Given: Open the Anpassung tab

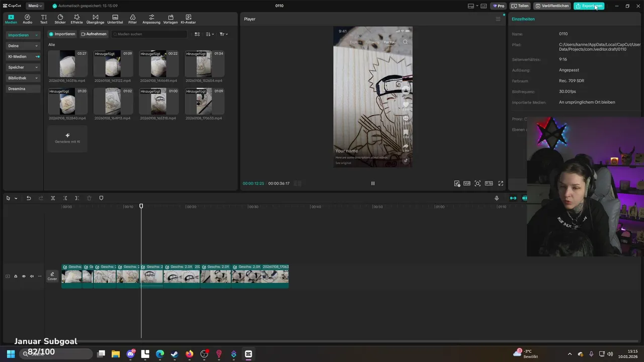Looking at the screenshot, I should [x=151, y=19].
